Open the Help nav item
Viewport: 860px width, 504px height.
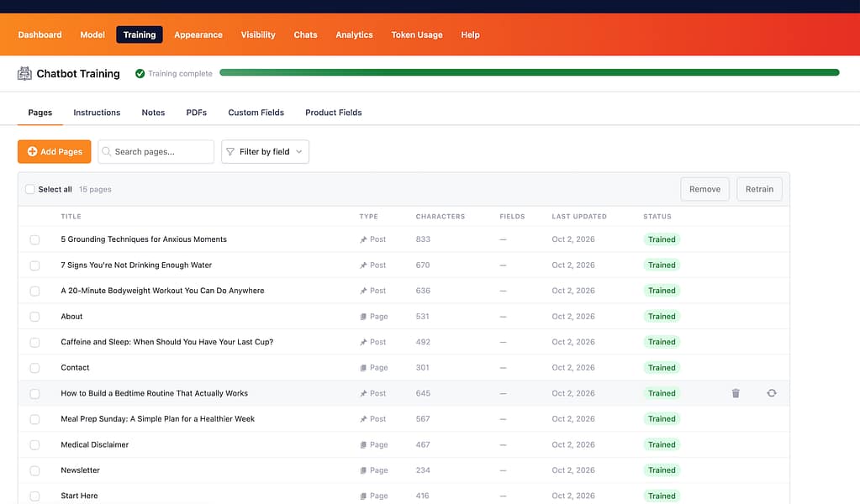click(x=470, y=34)
